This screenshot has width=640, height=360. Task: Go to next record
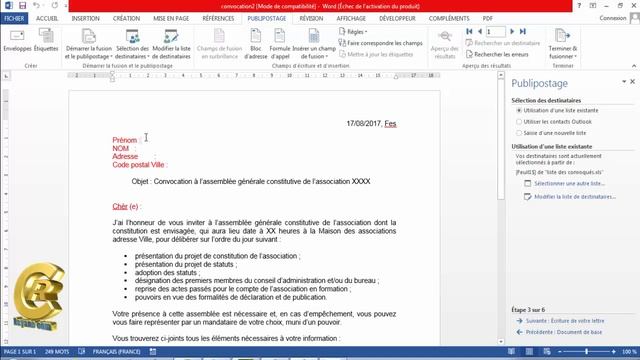(512, 31)
